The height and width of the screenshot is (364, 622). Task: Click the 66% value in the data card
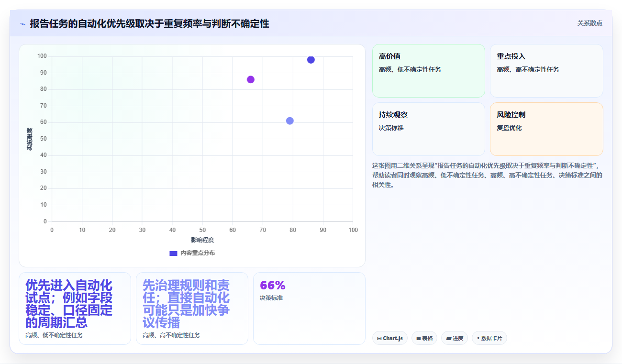[x=273, y=285]
